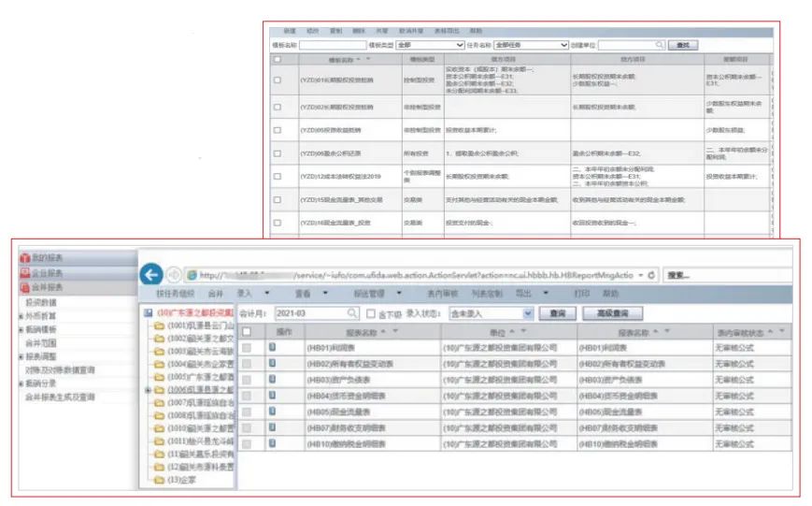The height and width of the screenshot is (506, 812).
Task: Tick the checkbox of the HB10 row
Action: point(247,444)
